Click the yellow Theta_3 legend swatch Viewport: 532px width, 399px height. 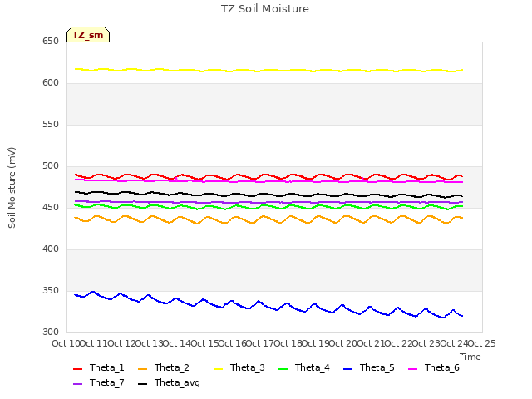coord(218,369)
